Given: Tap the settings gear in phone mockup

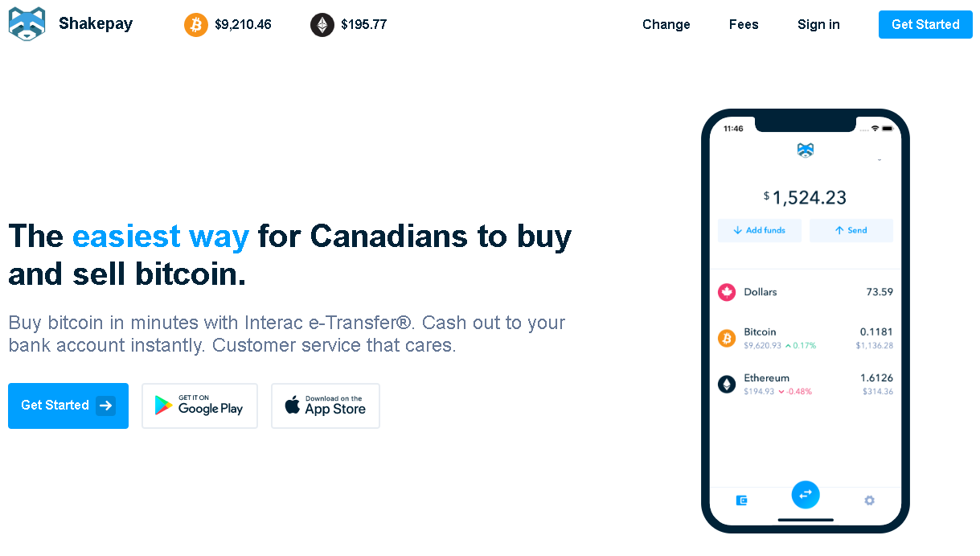Looking at the screenshot, I should (869, 500).
